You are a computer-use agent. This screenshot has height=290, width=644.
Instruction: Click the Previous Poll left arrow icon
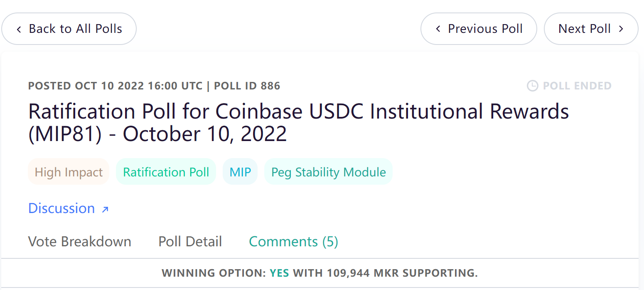(438, 29)
